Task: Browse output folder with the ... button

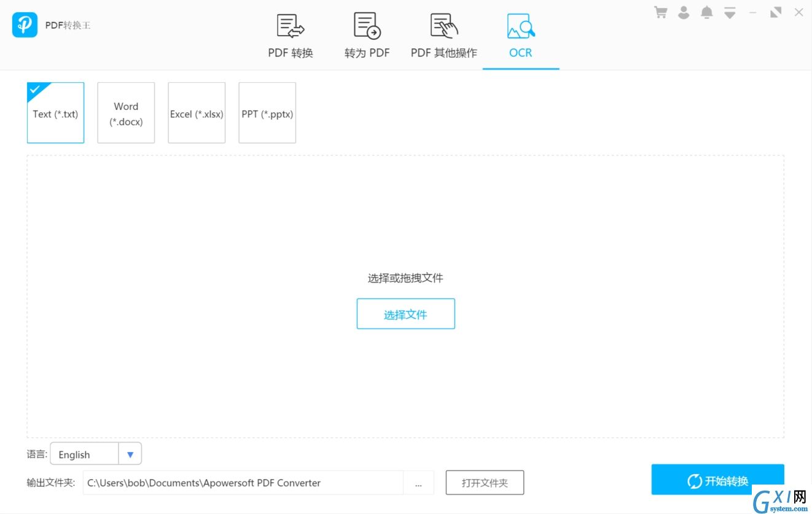Action: click(x=418, y=483)
